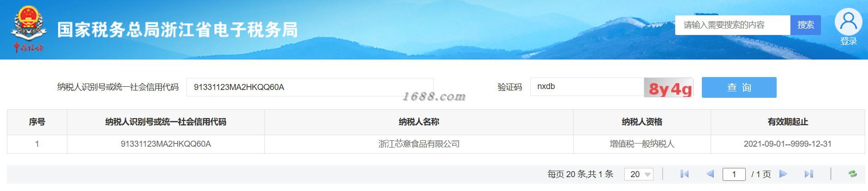The image size is (868, 191).
Task: Click the 纳税人资格 column header
Action: 642,122
